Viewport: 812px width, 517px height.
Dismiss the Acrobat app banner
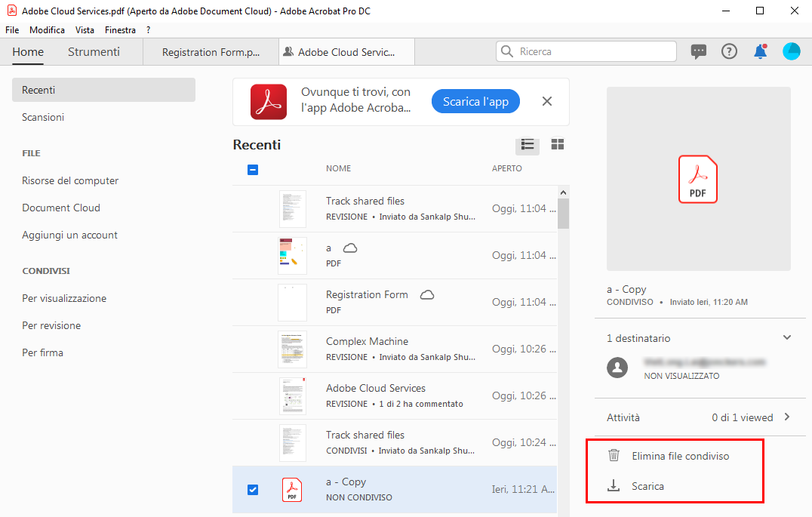(547, 102)
